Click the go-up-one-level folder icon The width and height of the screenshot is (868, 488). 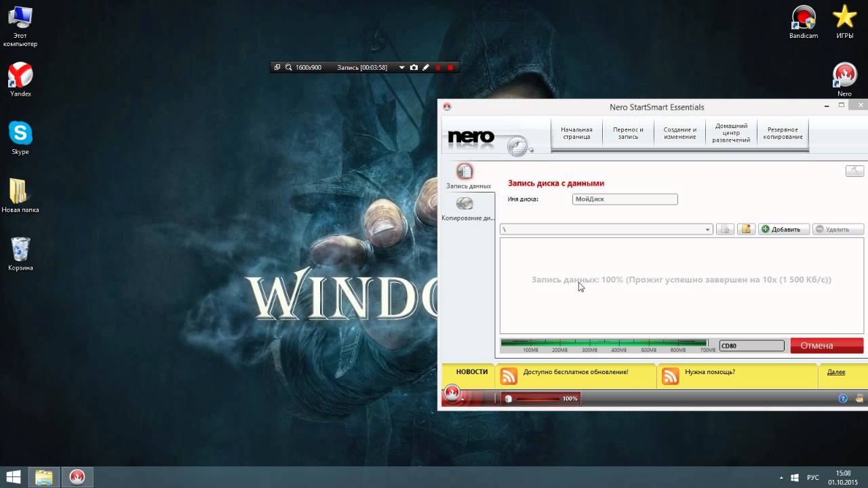[726, 229]
